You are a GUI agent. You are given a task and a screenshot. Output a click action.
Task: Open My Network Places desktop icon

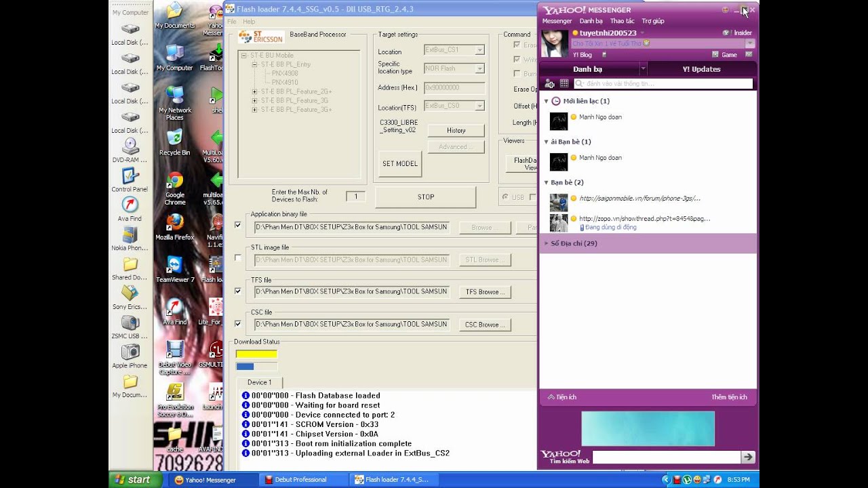click(x=175, y=103)
